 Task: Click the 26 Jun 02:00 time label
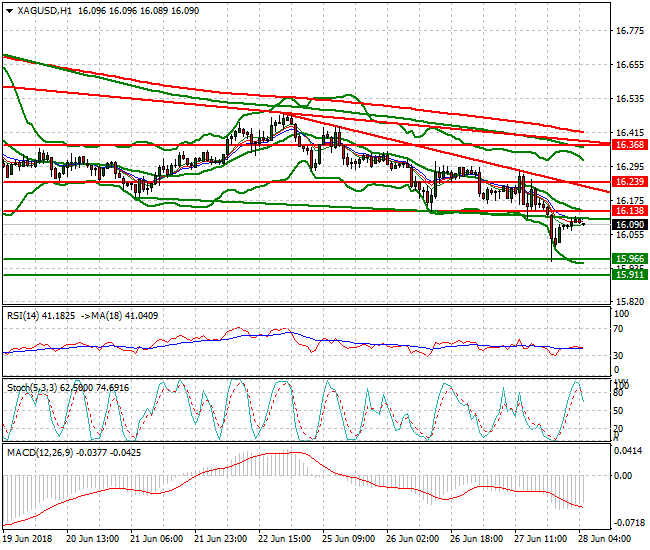tap(413, 539)
